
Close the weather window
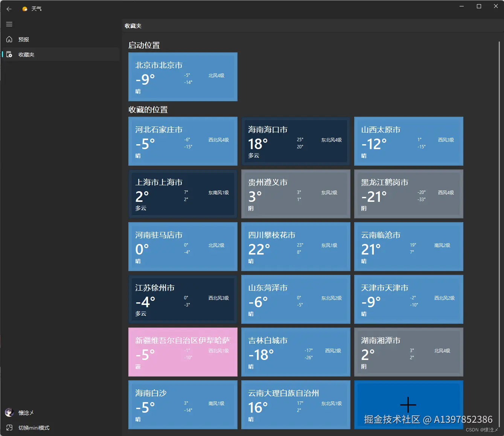click(496, 6)
